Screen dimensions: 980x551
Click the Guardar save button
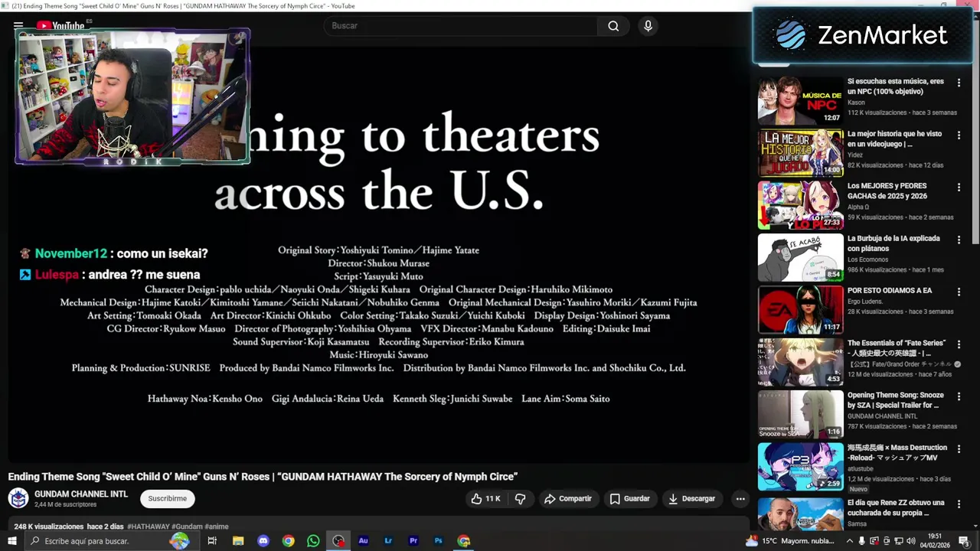tap(629, 498)
